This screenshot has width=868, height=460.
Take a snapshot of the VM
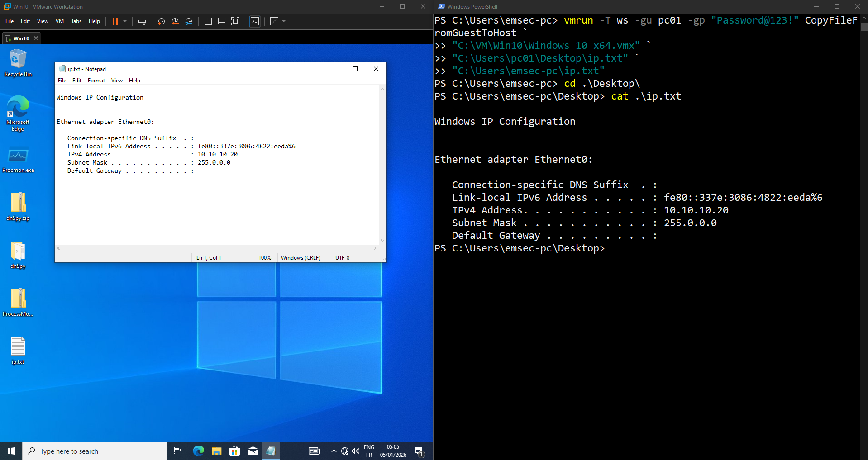point(161,21)
